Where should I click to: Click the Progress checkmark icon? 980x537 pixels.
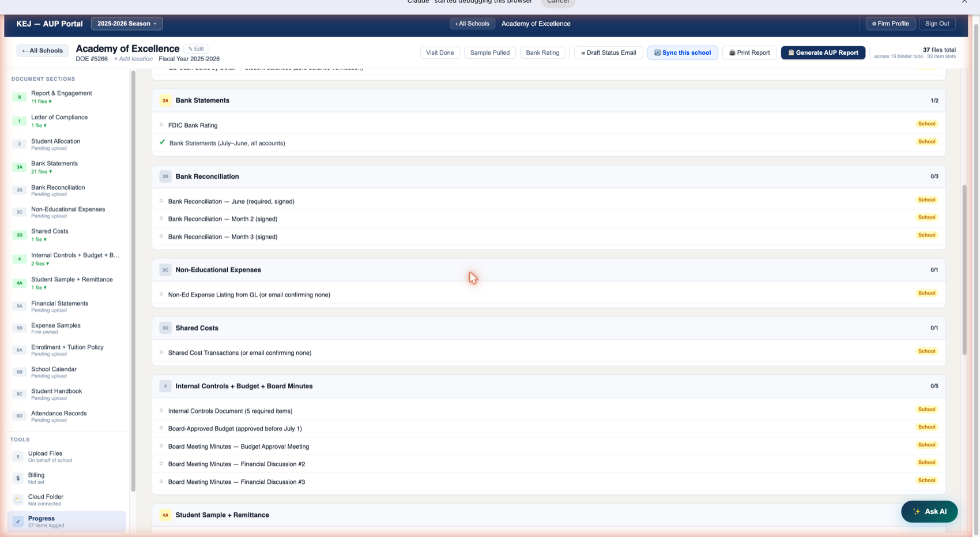18,521
